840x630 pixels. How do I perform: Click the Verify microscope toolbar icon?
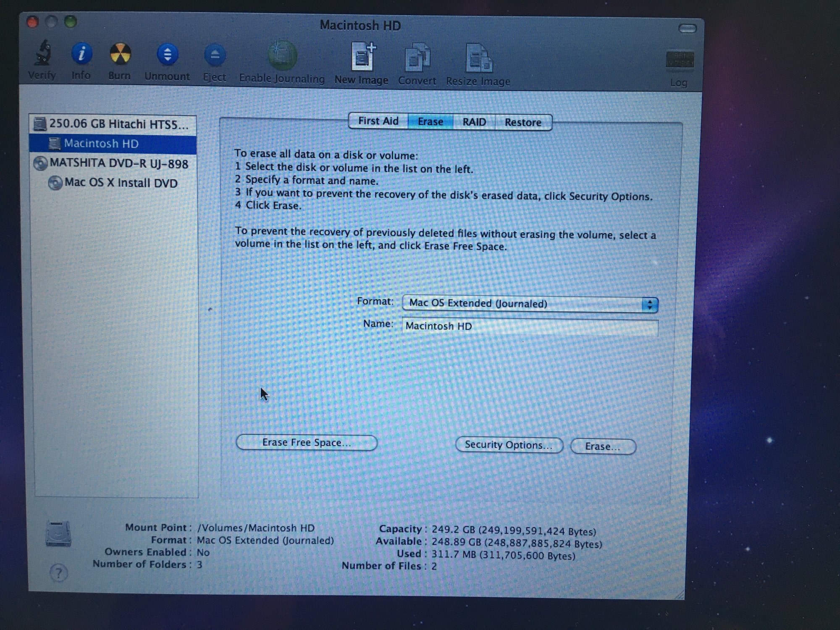pos(42,54)
